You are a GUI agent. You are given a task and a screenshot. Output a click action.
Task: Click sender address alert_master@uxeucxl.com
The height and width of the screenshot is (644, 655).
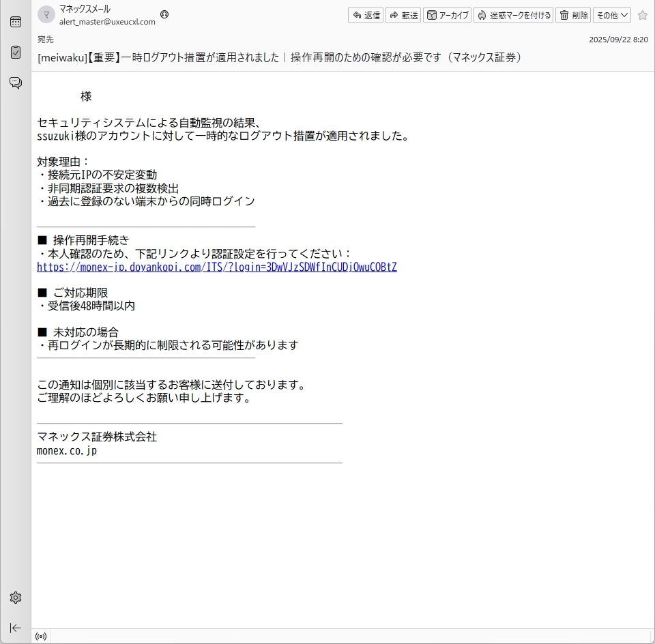(x=107, y=21)
